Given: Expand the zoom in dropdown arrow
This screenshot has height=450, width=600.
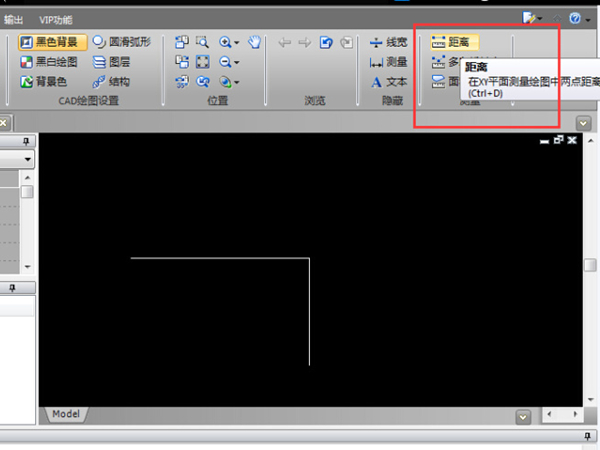Looking at the screenshot, I should click(236, 43).
